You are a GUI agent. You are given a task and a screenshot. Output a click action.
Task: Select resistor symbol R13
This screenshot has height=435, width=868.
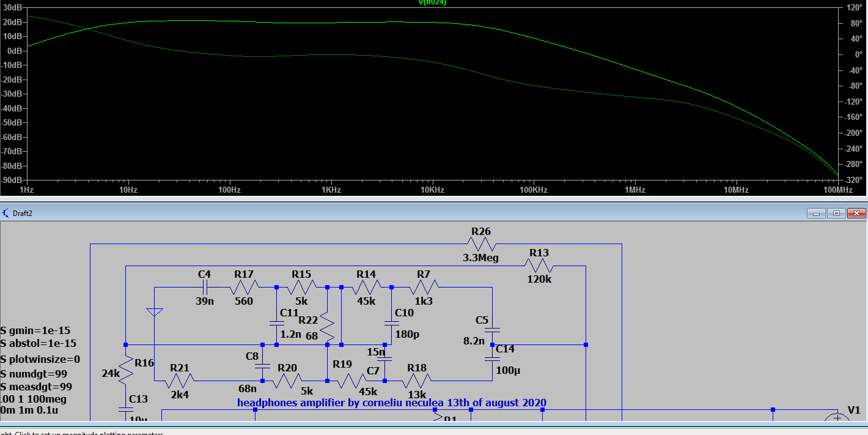pyautogui.click(x=539, y=266)
